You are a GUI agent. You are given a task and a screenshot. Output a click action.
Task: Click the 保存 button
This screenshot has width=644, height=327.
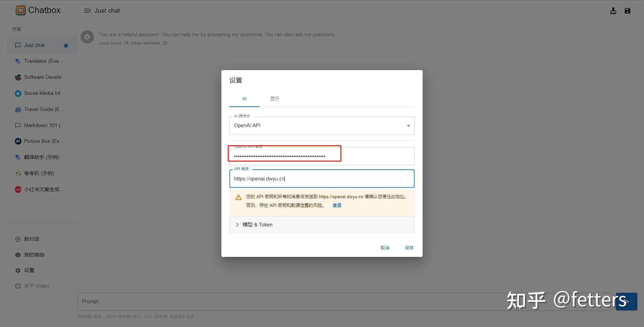[x=409, y=248]
